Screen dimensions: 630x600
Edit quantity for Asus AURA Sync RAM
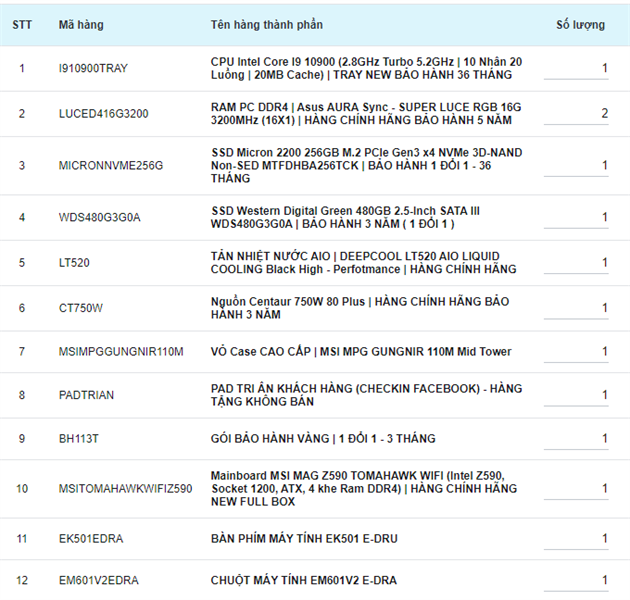point(577,113)
